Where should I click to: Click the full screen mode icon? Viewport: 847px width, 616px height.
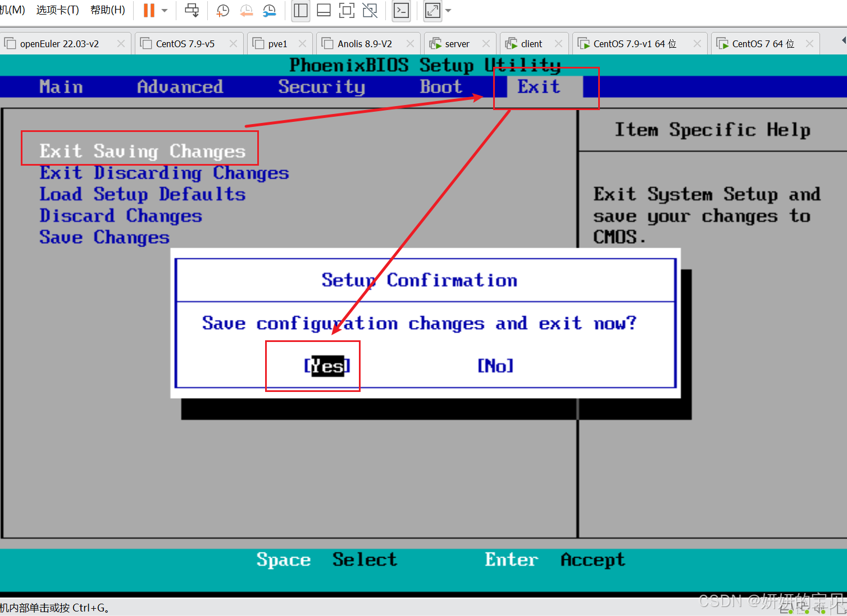click(347, 10)
